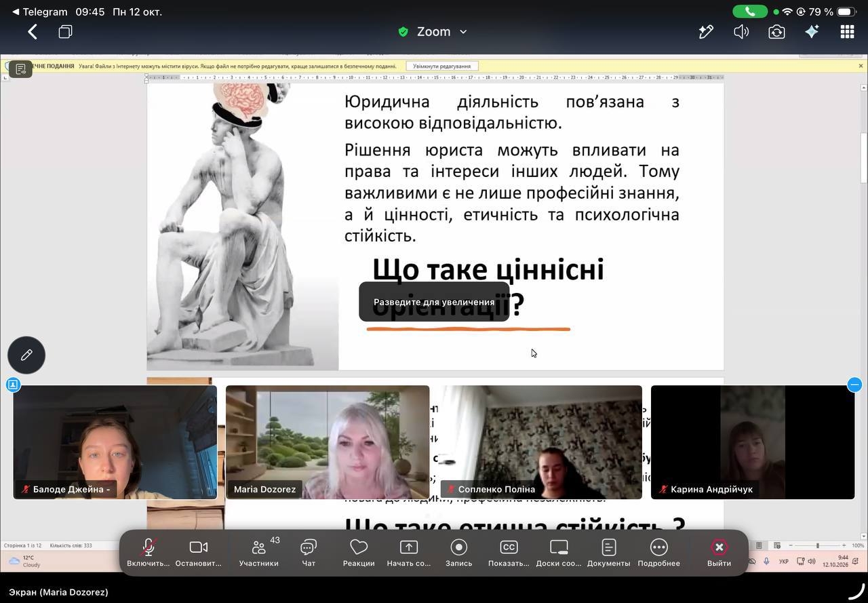The height and width of the screenshot is (603, 868).
Task: Select Сопленко Поліна video thumbnail
Action: 540,442
